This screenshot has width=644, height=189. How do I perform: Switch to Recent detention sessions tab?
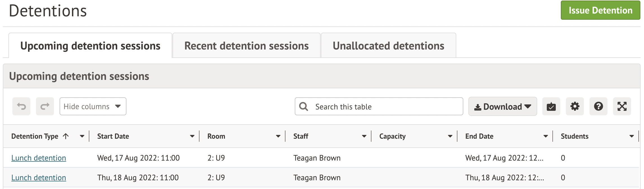246,46
